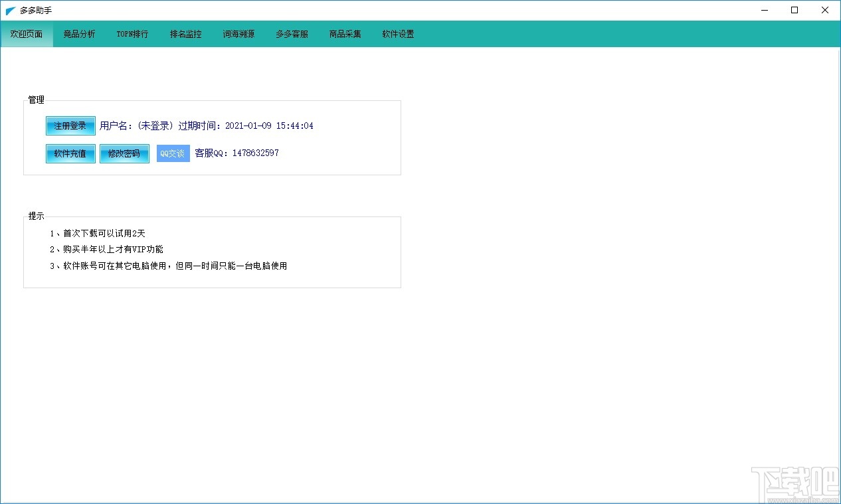This screenshot has height=504, width=841.
Task: Go to the 软件设置 tab
Action: [x=399, y=34]
